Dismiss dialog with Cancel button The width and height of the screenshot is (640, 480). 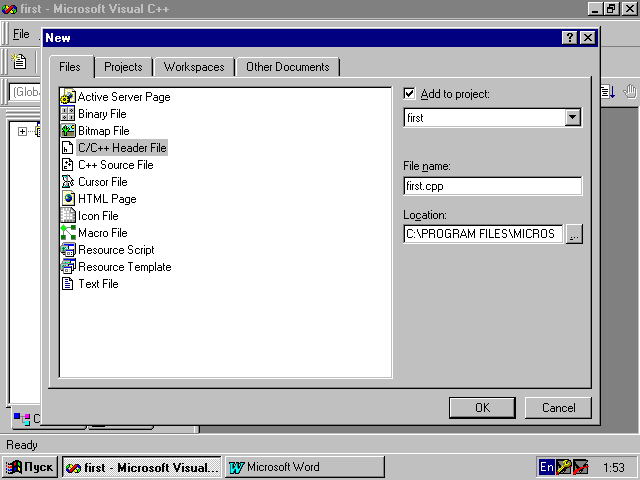click(558, 407)
